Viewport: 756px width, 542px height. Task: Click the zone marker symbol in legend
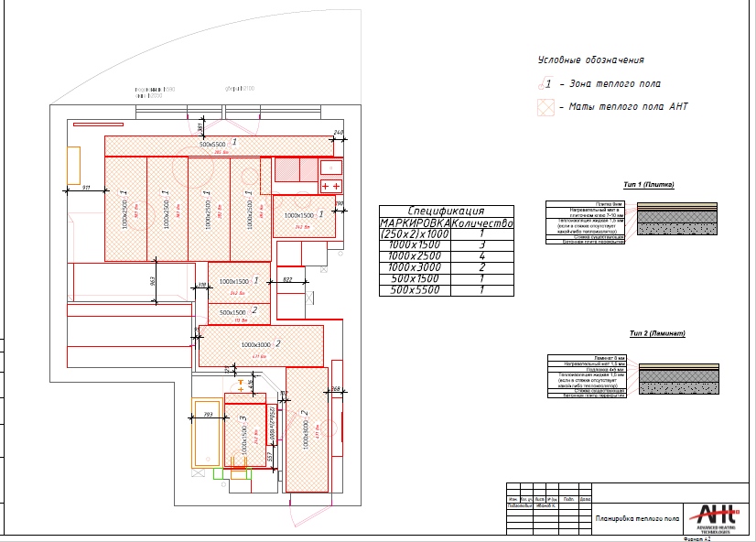point(545,84)
